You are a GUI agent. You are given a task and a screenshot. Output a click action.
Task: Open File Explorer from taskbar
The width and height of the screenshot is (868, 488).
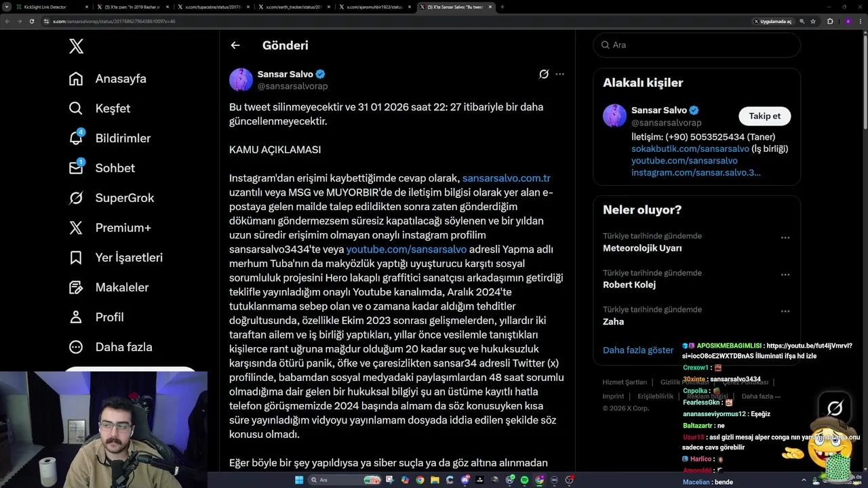click(435, 480)
